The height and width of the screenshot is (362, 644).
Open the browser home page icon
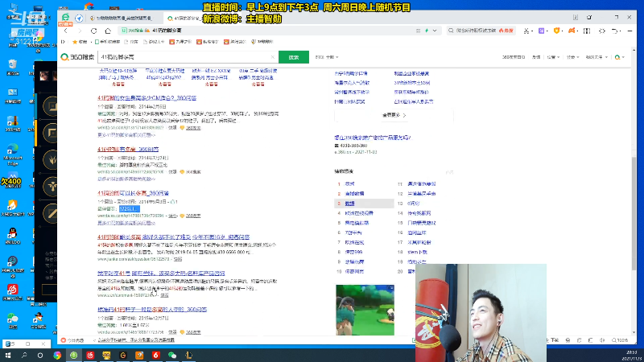click(x=108, y=31)
